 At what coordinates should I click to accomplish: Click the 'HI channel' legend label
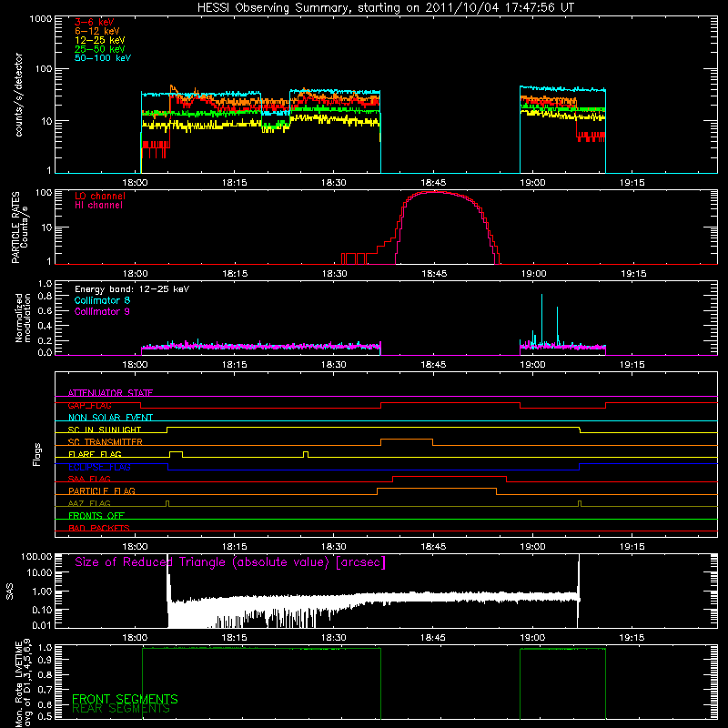click(x=98, y=206)
